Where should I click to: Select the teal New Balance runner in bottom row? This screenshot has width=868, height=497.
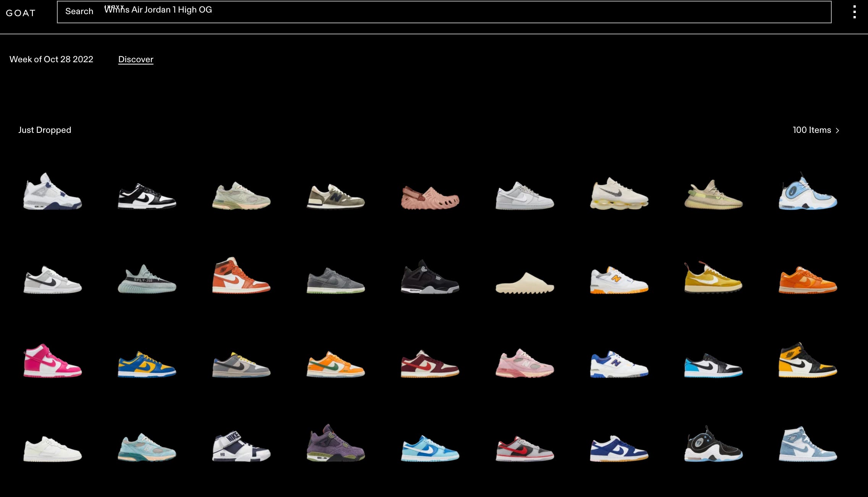[147, 447]
